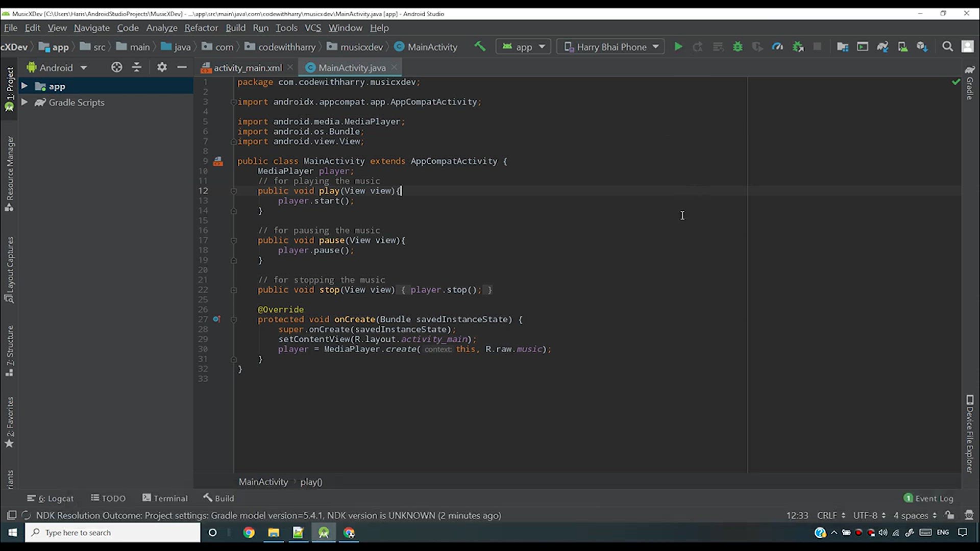This screenshot has height=551, width=980.
Task: Click the user account avatar icon
Action: pyautogui.click(x=967, y=47)
